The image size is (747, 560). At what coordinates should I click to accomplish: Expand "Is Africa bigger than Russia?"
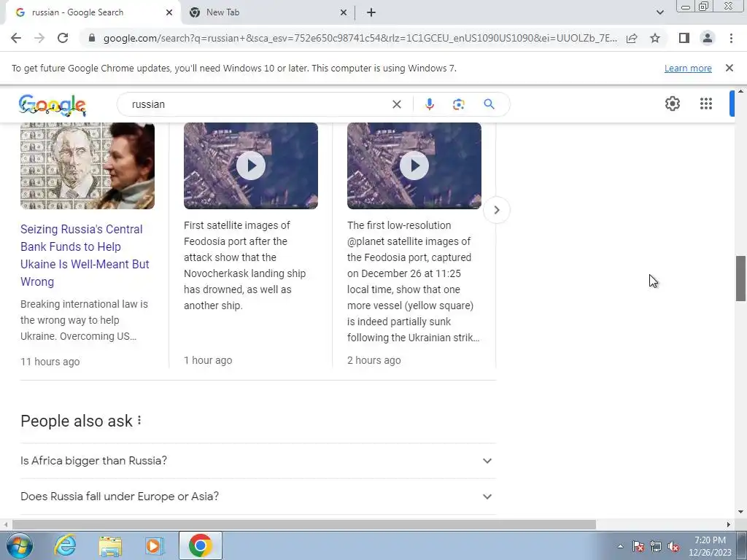pos(258,461)
